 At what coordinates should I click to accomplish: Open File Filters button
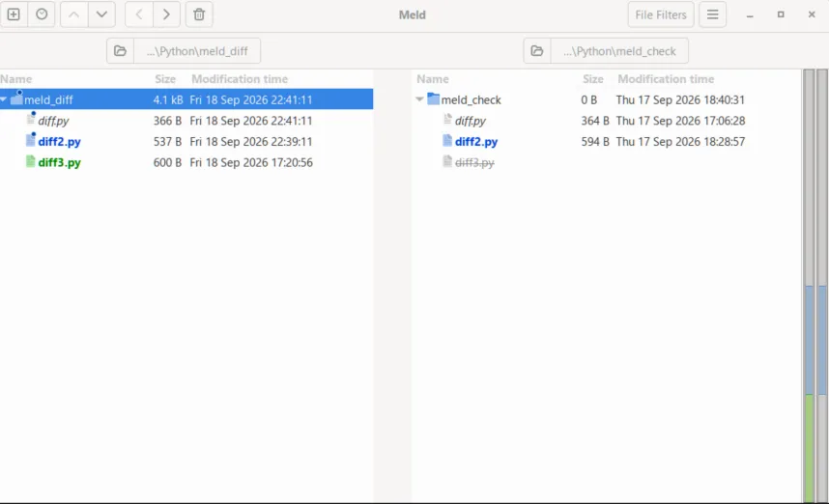tap(661, 14)
